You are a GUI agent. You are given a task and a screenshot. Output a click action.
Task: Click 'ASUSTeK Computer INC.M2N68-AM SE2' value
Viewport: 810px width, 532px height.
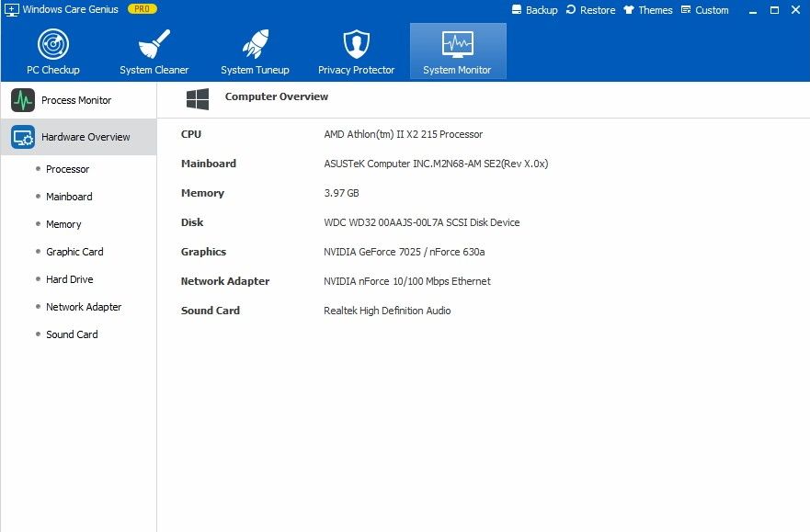click(436, 164)
